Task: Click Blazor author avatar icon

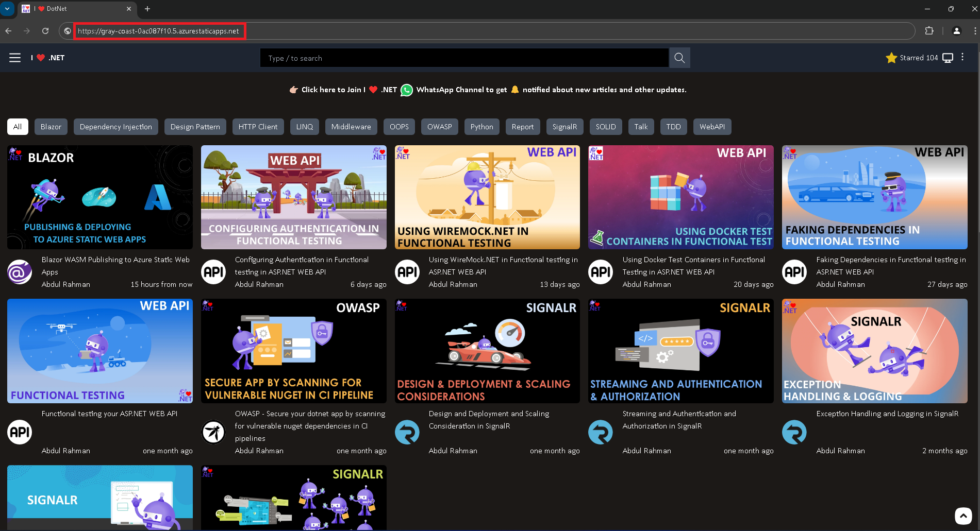Action: pos(20,272)
